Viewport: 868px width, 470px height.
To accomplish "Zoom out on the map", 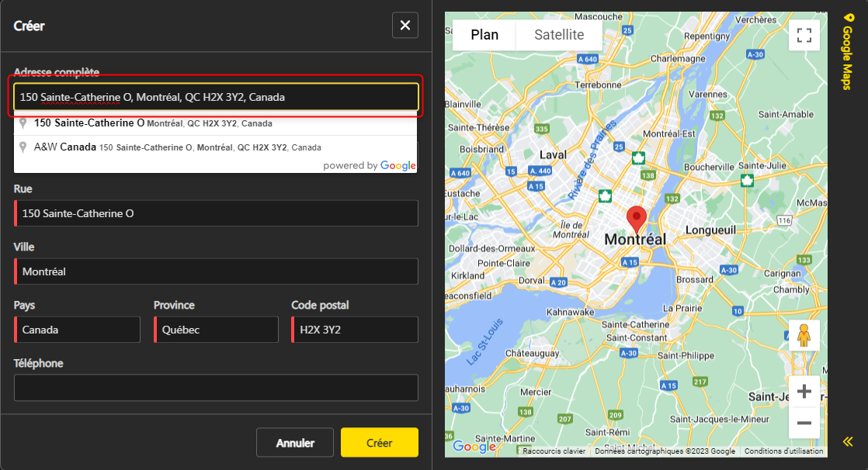I will coord(804,423).
